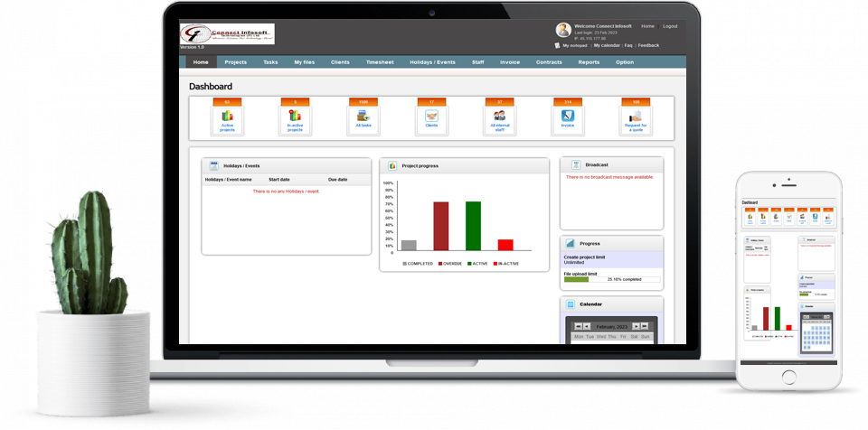
Task: Click the OVERDUE legend entry
Action: (x=450, y=264)
